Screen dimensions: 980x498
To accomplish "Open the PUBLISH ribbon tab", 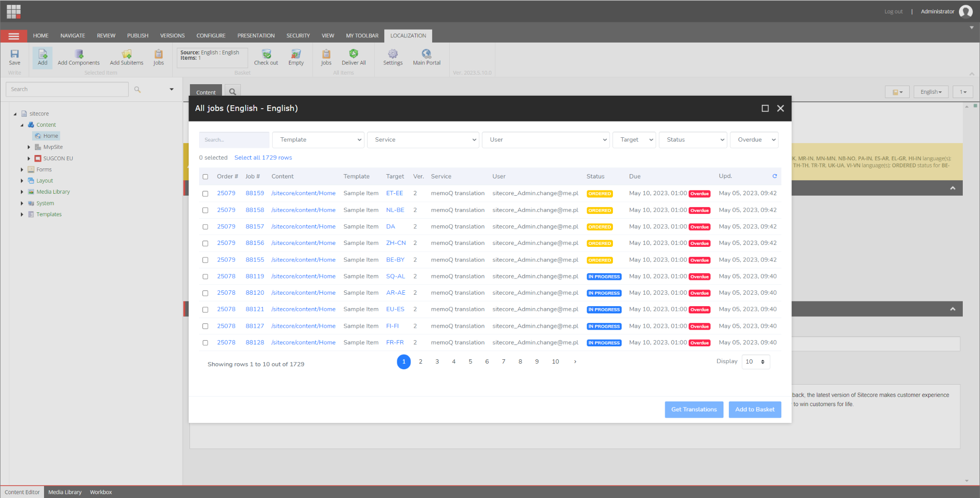I will [x=138, y=36].
